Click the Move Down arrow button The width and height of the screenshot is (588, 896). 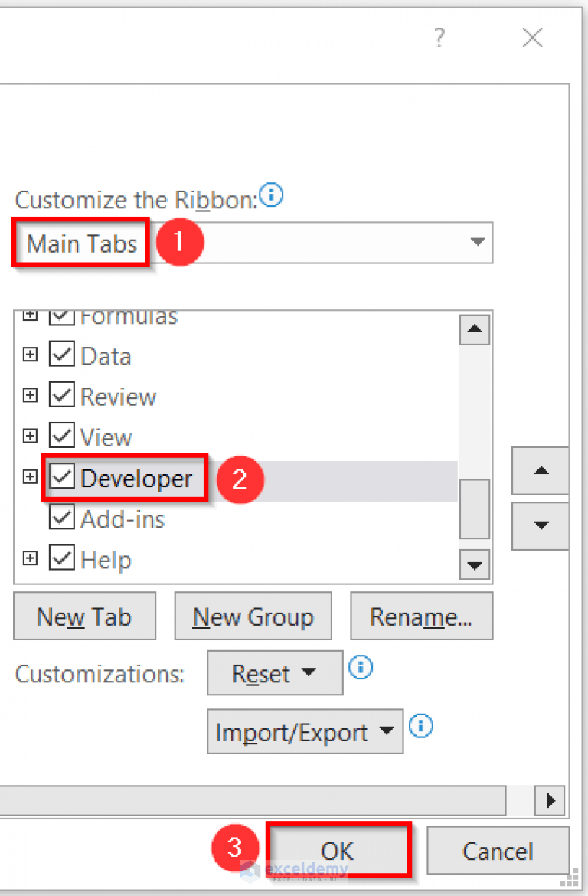tap(540, 526)
